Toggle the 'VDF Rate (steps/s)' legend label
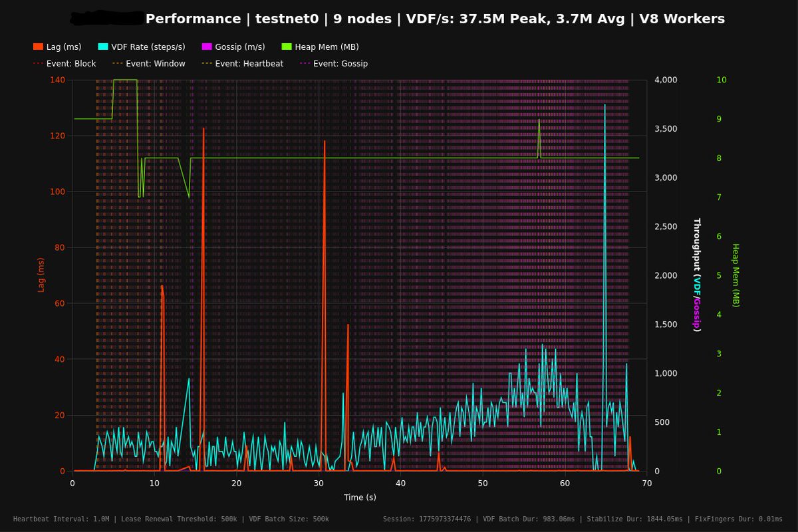The image size is (798, 532). 149,47
